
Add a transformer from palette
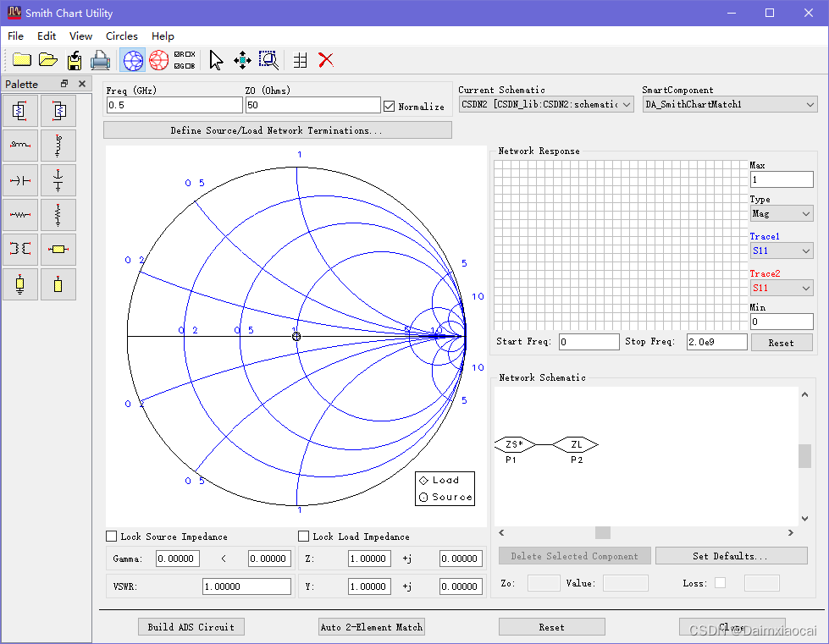pos(20,250)
